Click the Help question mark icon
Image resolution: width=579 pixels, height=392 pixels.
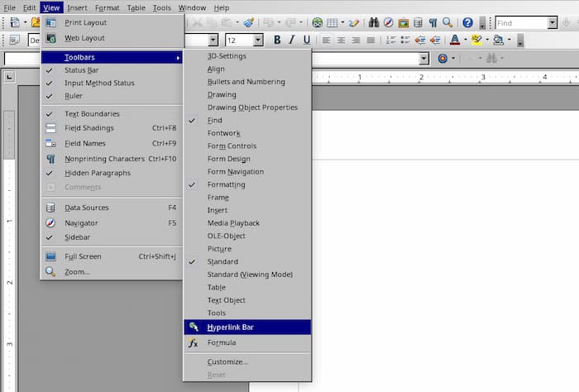(x=467, y=22)
